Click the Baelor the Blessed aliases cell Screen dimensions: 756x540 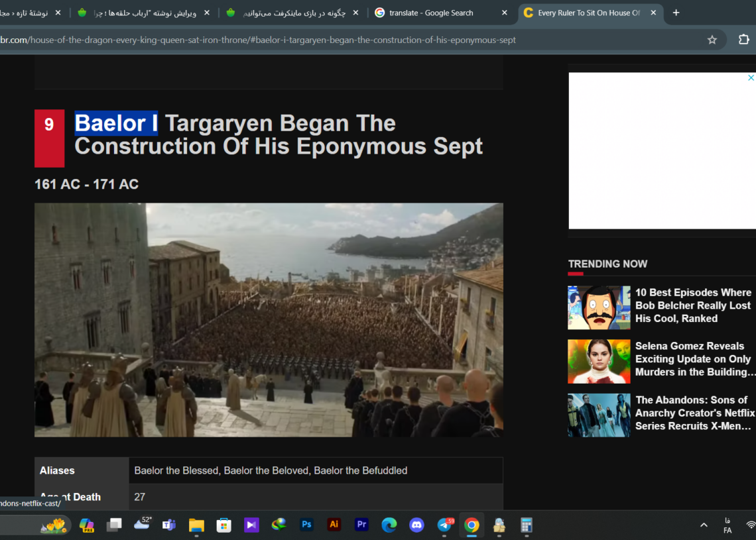(316, 470)
